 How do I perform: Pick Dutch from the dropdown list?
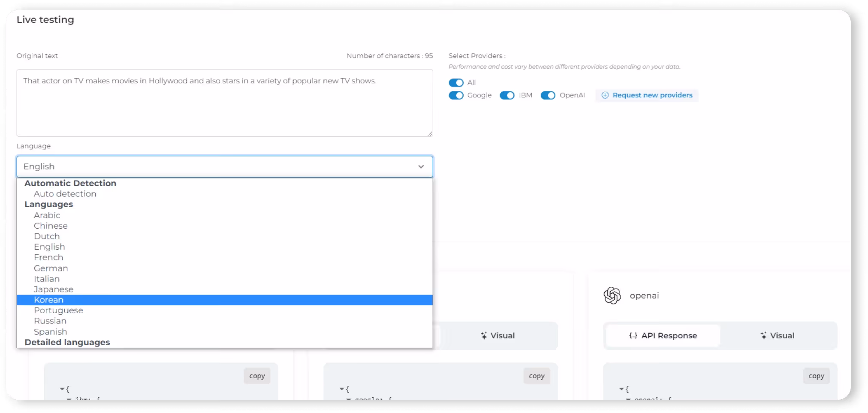(x=225, y=236)
